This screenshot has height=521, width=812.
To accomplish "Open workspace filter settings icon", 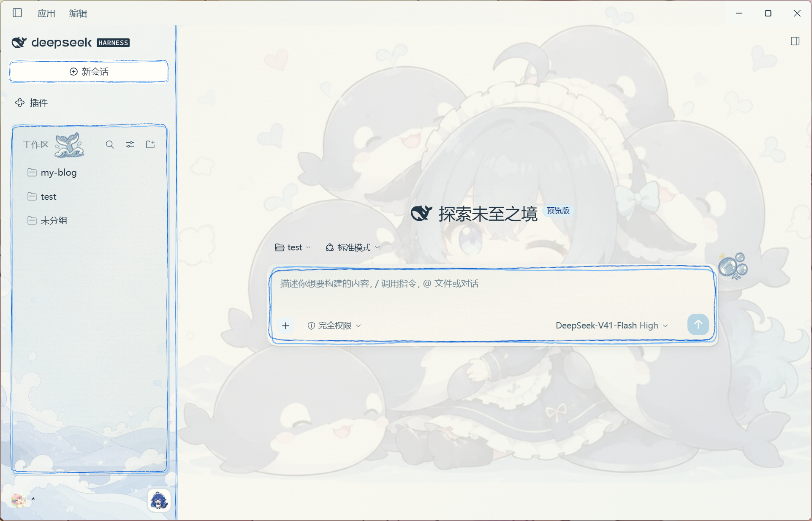I will [x=130, y=144].
